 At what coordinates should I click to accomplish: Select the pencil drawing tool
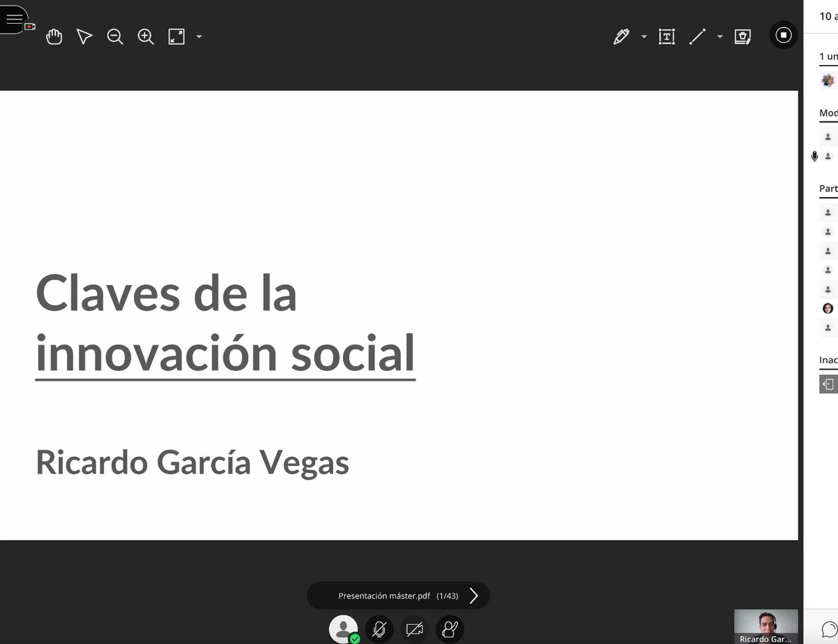point(621,37)
